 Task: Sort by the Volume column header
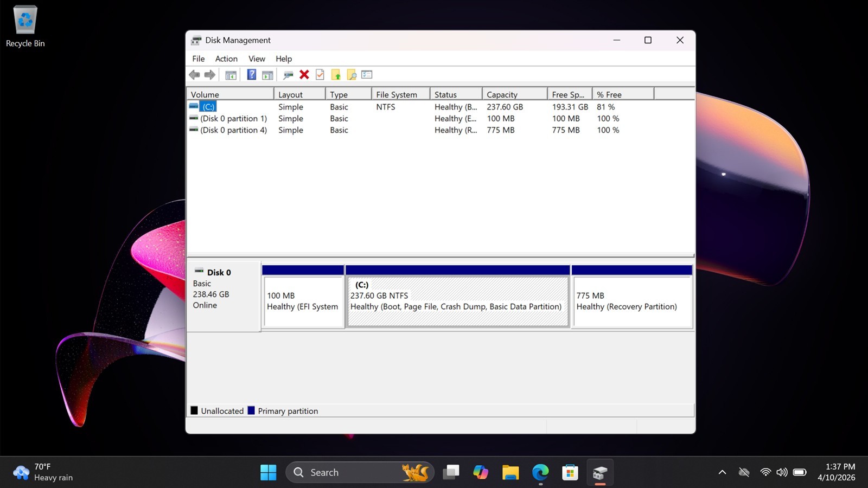231,94
